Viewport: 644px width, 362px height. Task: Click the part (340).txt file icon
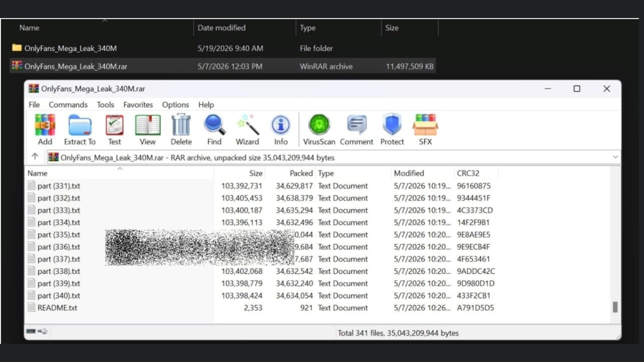click(32, 295)
